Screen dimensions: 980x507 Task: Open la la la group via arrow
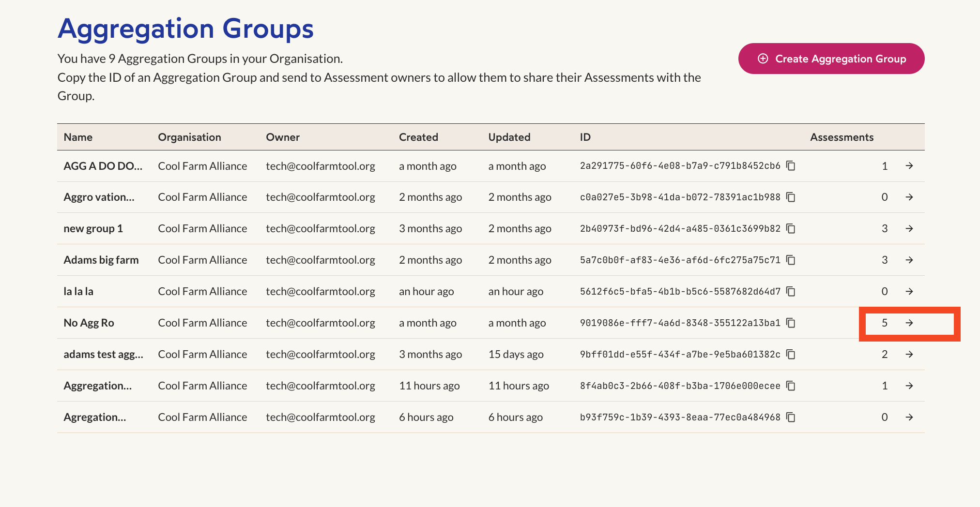(909, 291)
